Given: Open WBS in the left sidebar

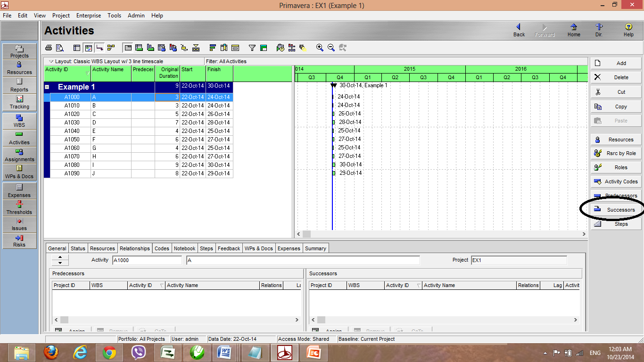Looking at the screenshot, I should point(19,121).
